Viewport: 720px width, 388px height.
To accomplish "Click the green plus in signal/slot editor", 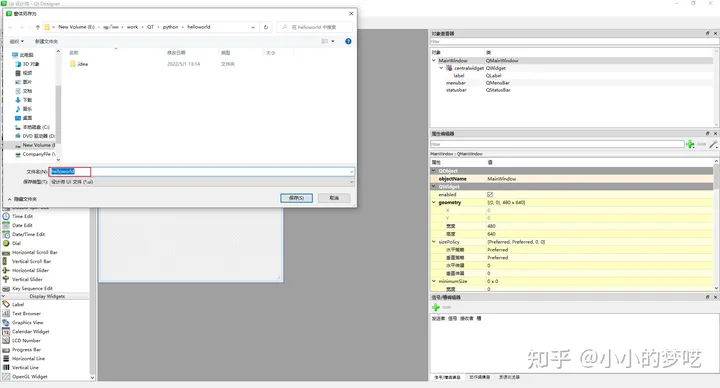I will point(435,307).
